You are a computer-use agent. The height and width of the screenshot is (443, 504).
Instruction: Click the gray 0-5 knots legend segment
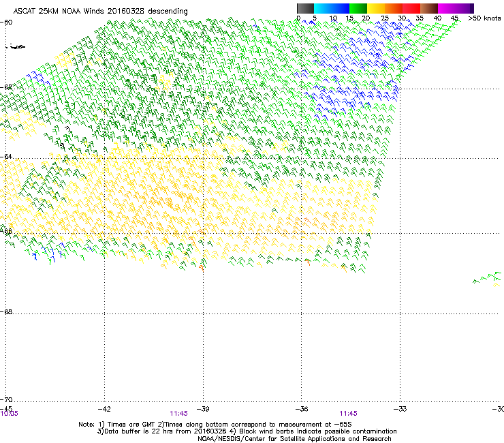305,8
